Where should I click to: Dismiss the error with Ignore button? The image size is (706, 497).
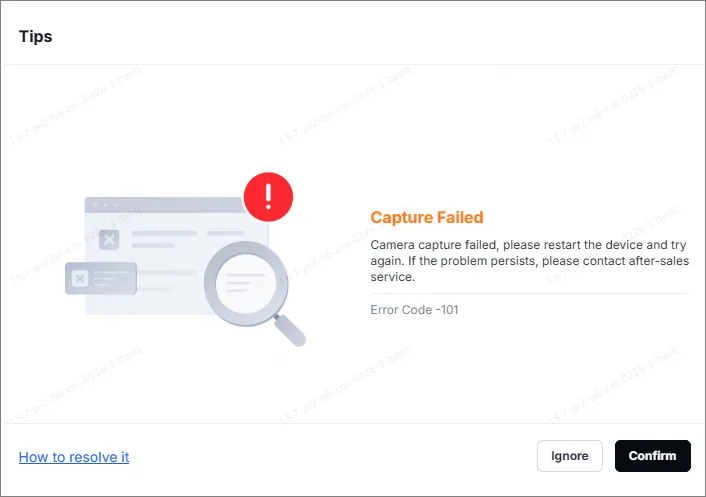tap(570, 456)
